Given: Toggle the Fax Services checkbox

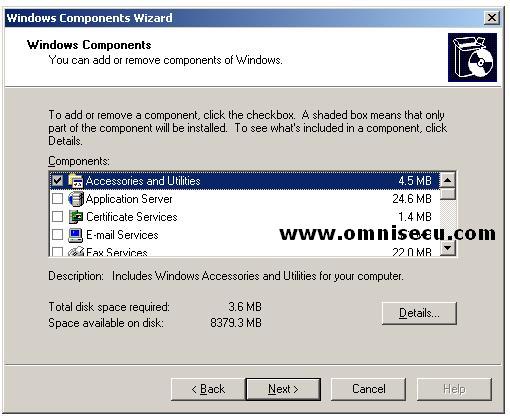Looking at the screenshot, I should click(x=57, y=252).
